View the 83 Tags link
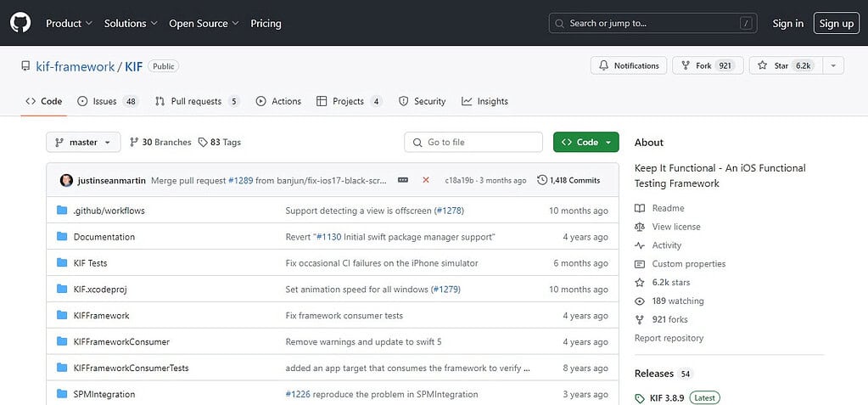This screenshot has width=868, height=405. pos(220,143)
